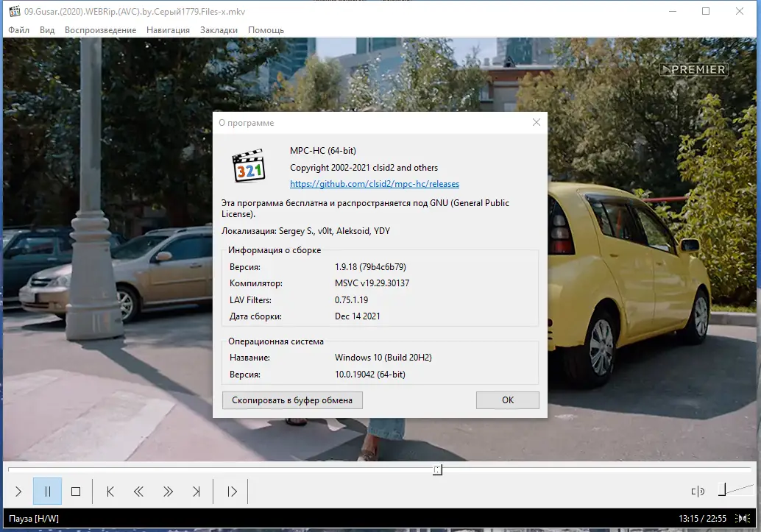The width and height of the screenshot is (761, 532).
Task: Click the MPC-HC title bar app icon
Action: [15, 11]
